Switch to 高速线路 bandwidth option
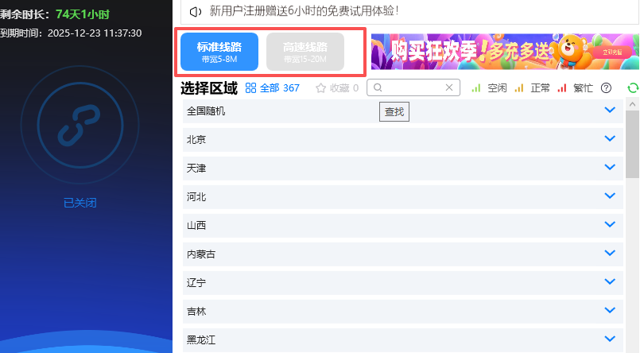Screen dimensions: 644x353 [x=305, y=52]
